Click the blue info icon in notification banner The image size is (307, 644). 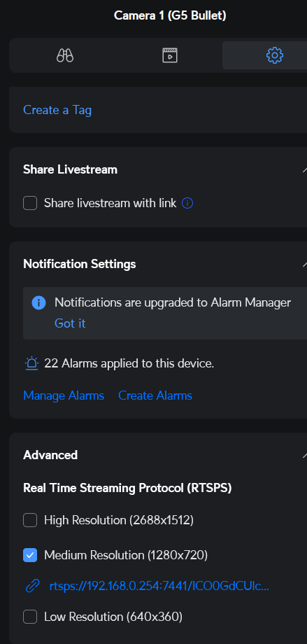(38, 303)
